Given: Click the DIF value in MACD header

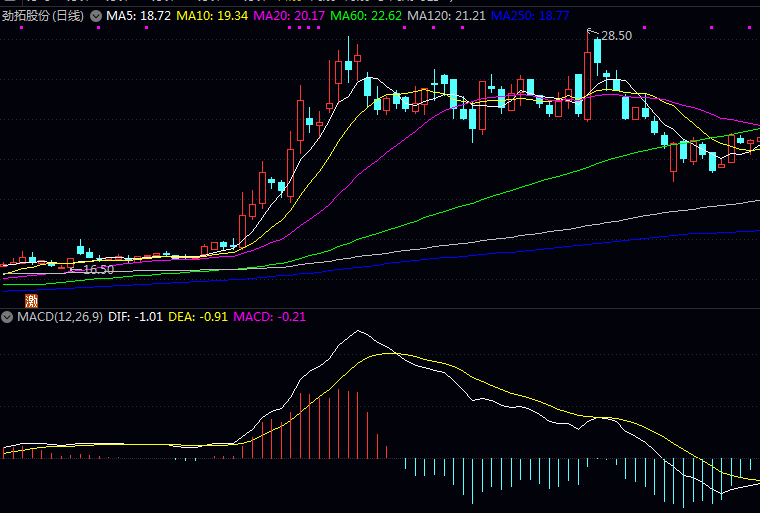Looking at the screenshot, I should click(135, 316).
